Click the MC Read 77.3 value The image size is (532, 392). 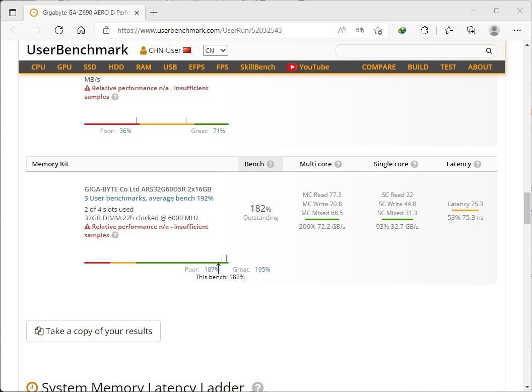coord(322,195)
